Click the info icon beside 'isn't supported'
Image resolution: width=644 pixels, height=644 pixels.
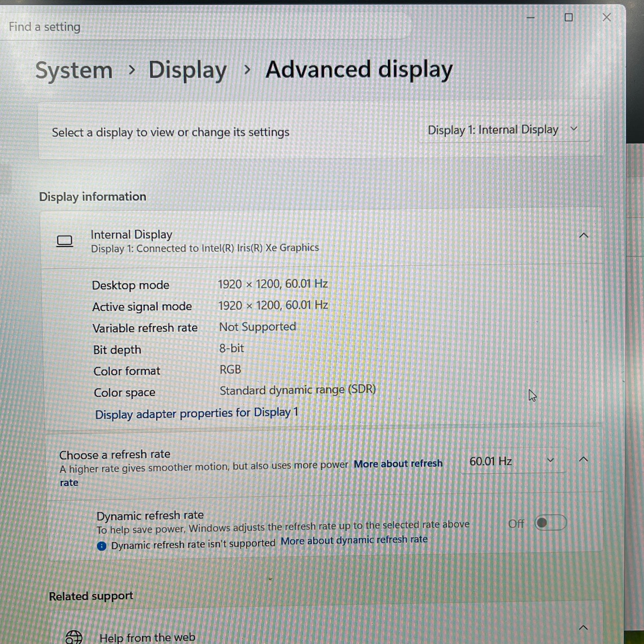tap(102, 546)
